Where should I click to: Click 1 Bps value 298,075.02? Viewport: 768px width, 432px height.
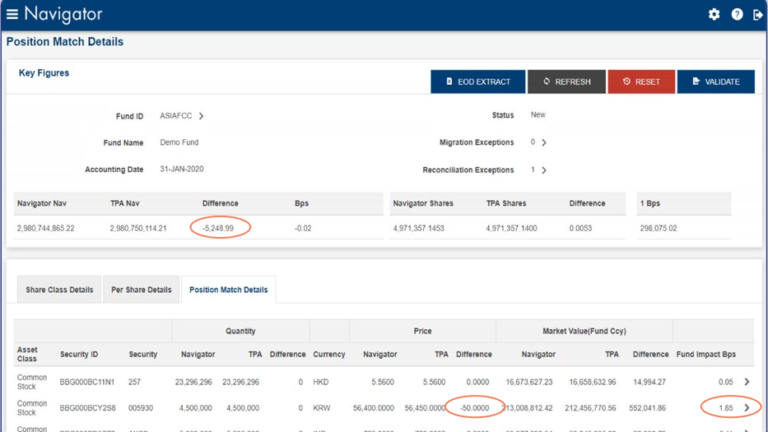point(658,228)
